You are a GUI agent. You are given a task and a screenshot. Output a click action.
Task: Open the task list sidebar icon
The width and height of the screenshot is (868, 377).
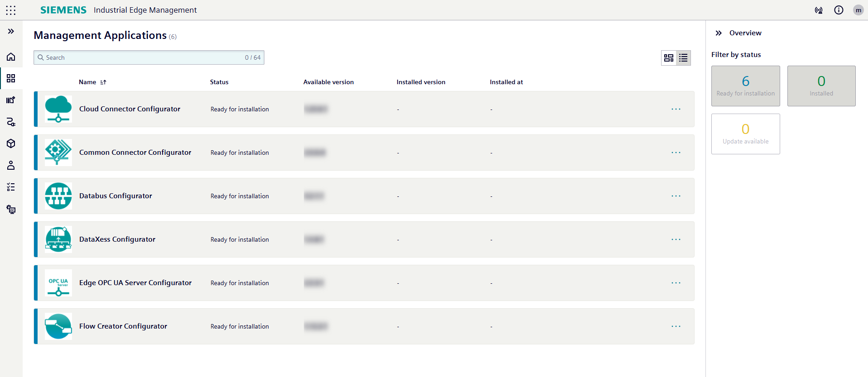pyautogui.click(x=11, y=187)
